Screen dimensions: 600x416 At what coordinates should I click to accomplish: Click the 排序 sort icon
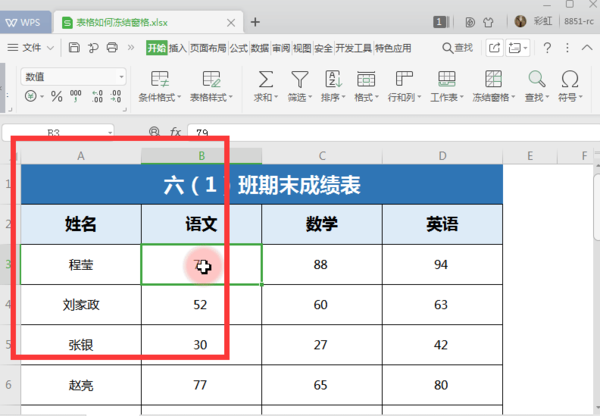[x=333, y=80]
